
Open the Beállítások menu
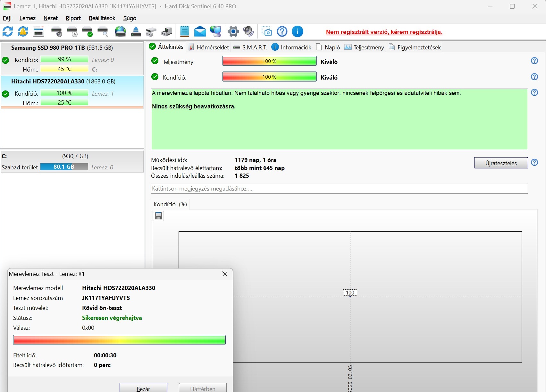102,18
